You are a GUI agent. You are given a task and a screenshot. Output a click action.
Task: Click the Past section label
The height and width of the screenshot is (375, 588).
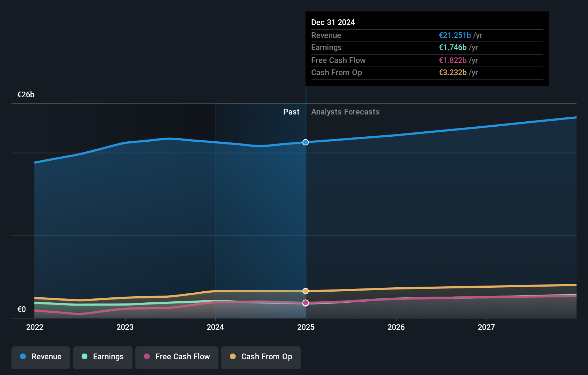point(291,112)
